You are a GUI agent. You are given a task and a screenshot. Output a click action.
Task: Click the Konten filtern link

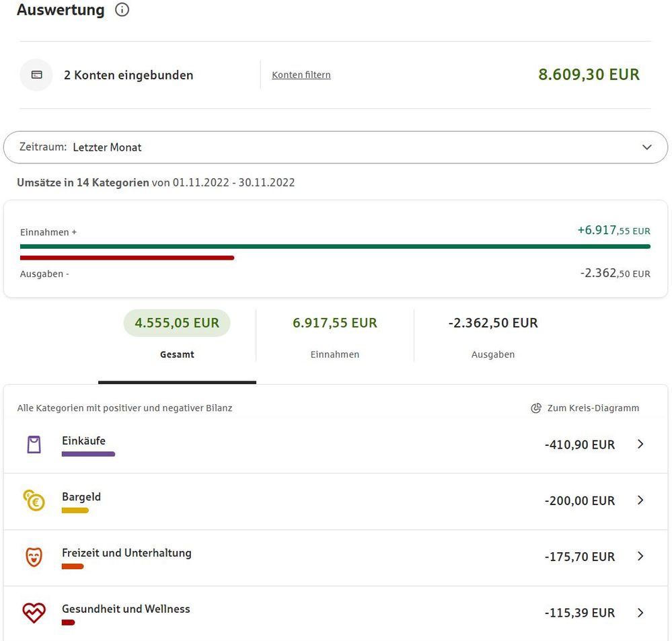coord(301,75)
